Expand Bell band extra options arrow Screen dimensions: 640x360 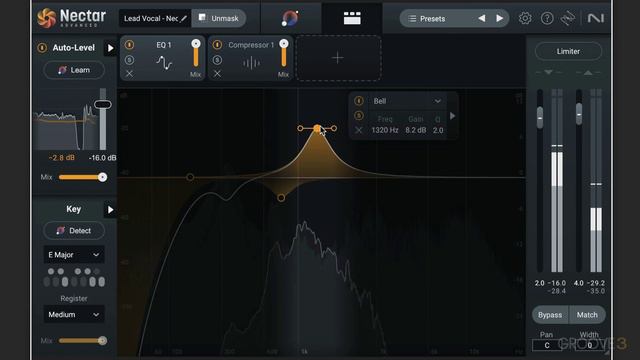coord(452,116)
